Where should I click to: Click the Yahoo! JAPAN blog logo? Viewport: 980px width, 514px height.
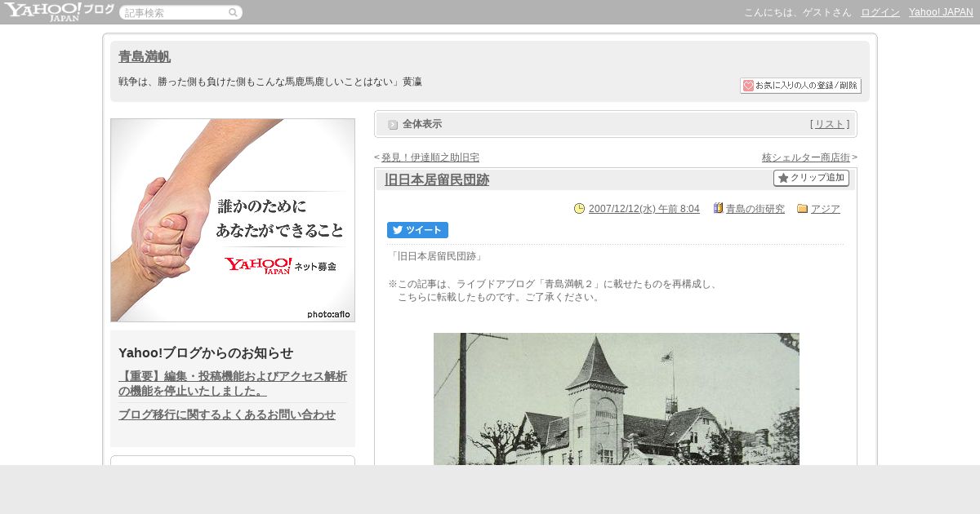(x=58, y=11)
